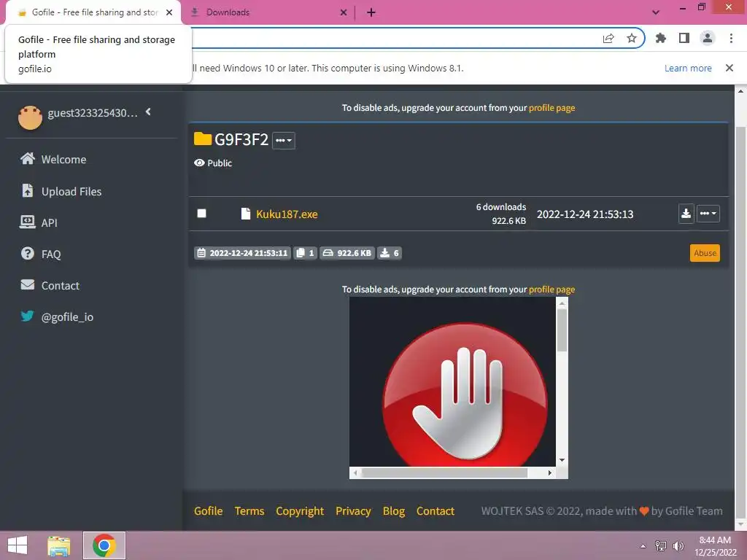Screen dimensions: 747x560
Task: Open the Chrome three-dot menu
Action: point(731,38)
